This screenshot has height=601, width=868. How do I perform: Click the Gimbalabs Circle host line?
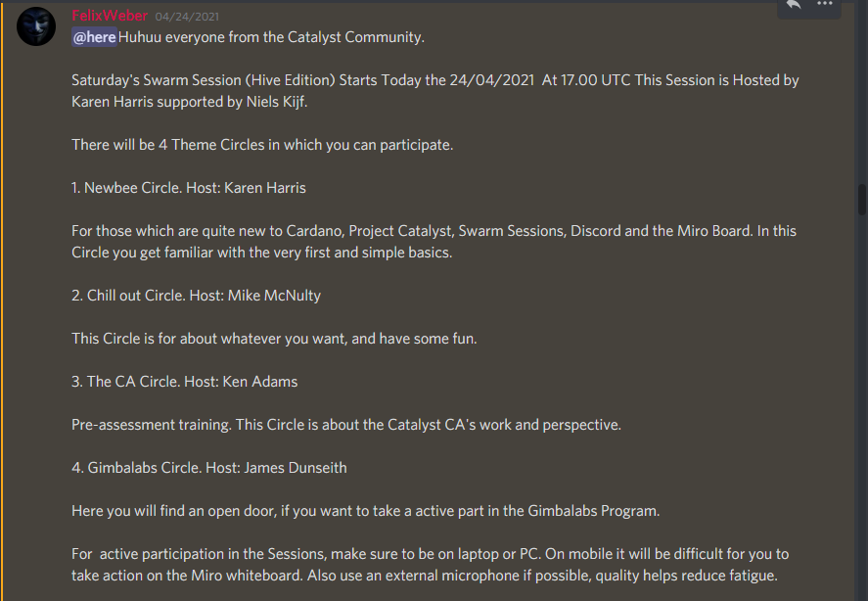208,468
